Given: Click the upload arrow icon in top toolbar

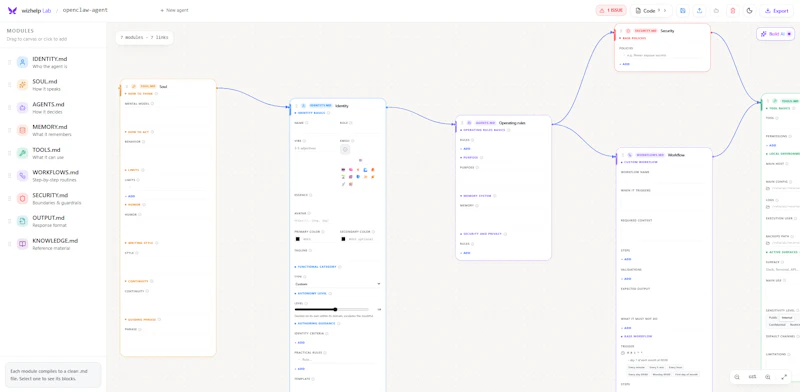Looking at the screenshot, I should pyautogui.click(x=699, y=11).
